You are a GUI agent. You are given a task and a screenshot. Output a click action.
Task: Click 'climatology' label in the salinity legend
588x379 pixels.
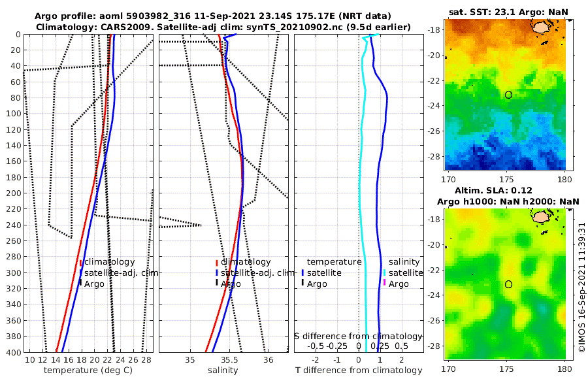click(246, 262)
